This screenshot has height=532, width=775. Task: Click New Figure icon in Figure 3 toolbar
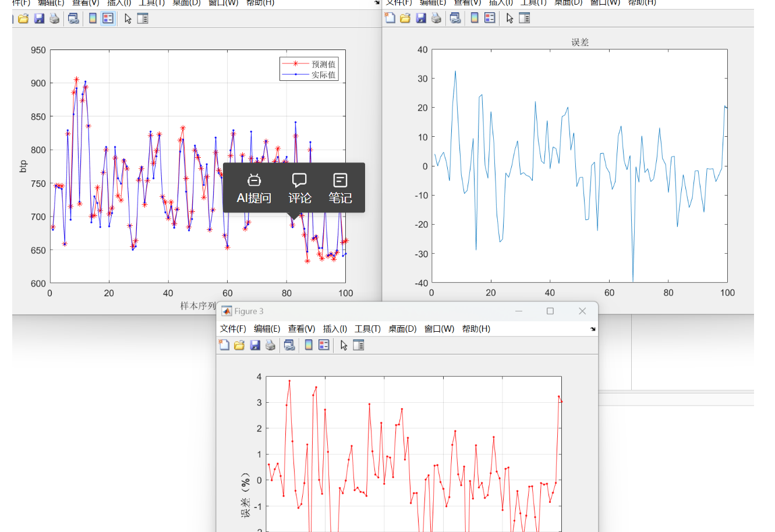[x=224, y=345]
